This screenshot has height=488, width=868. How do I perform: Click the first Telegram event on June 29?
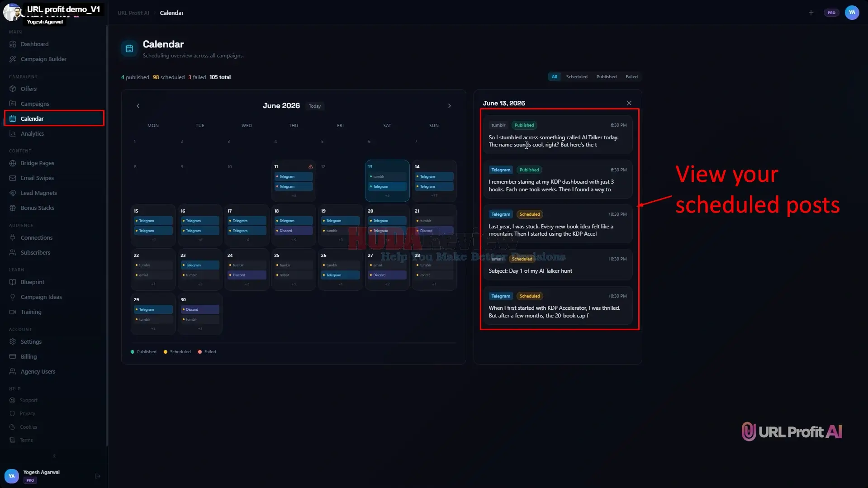click(153, 309)
